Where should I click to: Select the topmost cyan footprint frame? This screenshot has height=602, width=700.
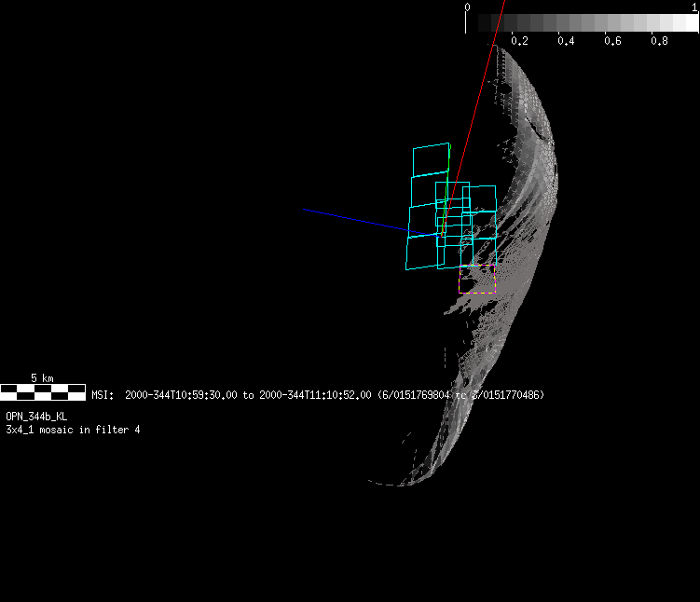click(x=432, y=159)
